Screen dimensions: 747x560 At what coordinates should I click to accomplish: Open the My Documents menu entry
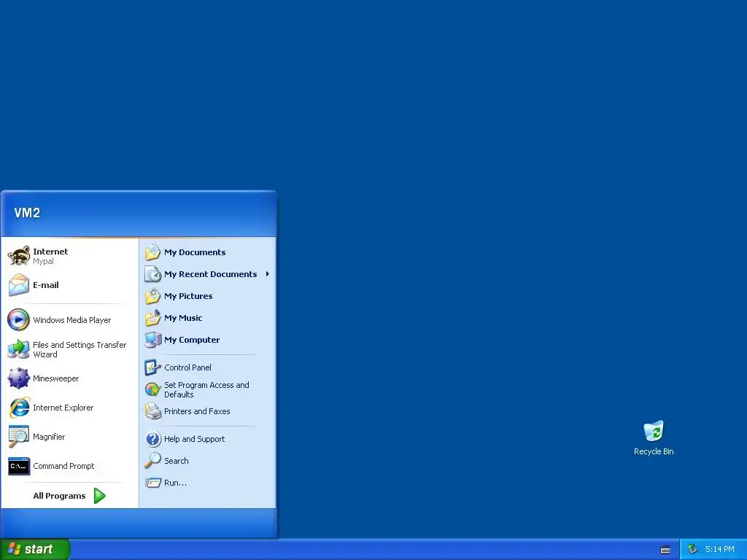tap(206, 252)
